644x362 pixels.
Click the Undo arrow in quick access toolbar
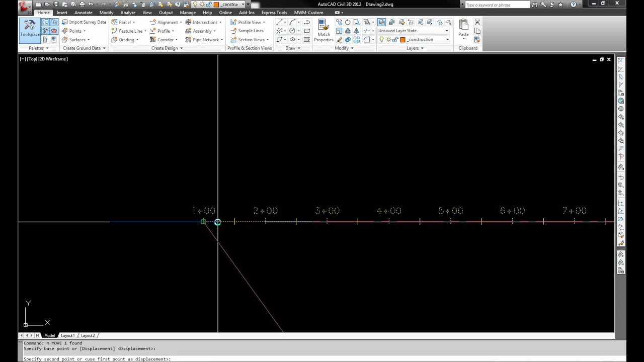point(91,4)
